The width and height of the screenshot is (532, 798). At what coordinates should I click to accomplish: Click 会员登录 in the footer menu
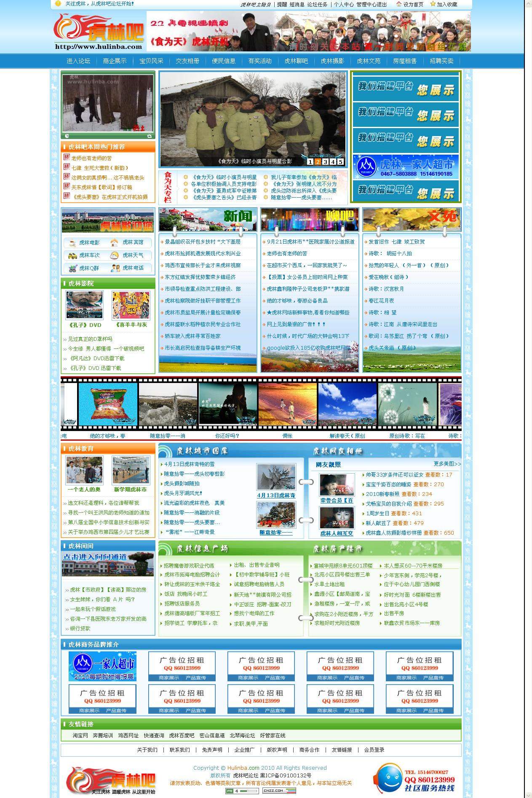(x=374, y=750)
